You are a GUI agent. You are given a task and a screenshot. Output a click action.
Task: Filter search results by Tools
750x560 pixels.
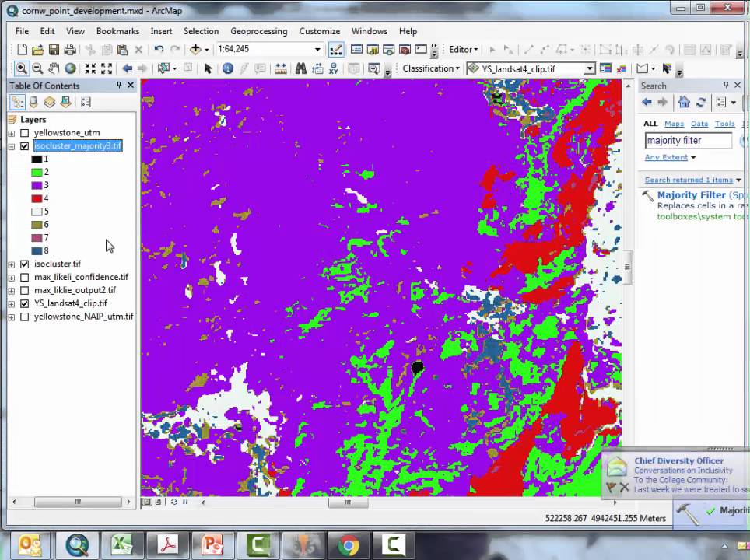[x=724, y=124]
